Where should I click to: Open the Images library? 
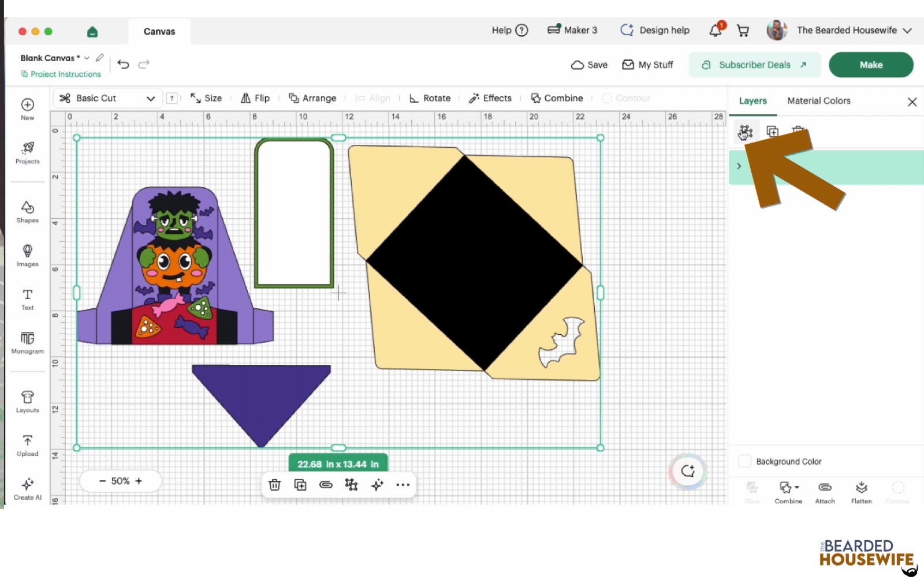point(27,255)
